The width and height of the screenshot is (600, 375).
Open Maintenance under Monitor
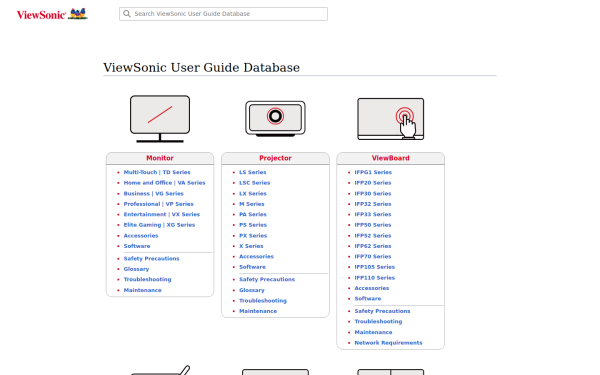click(142, 290)
